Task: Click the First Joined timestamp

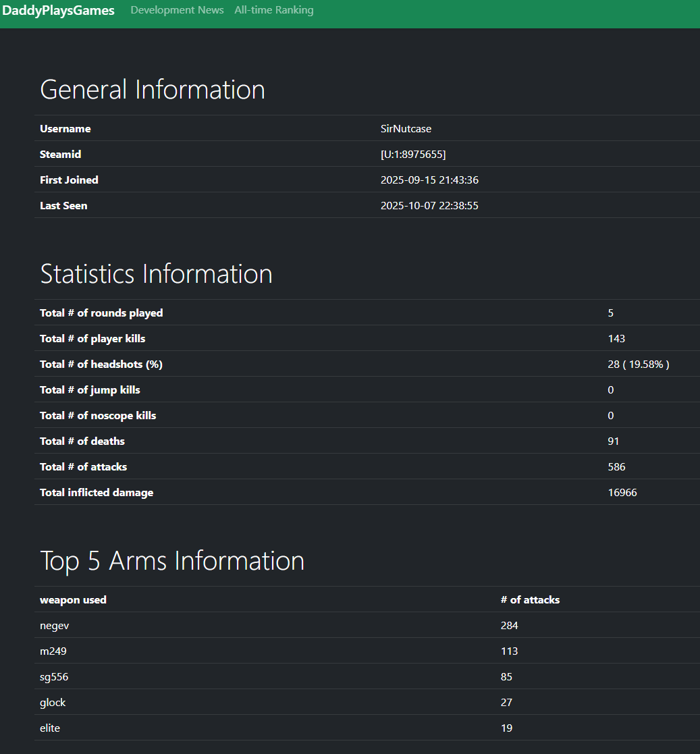Action: tap(429, 180)
